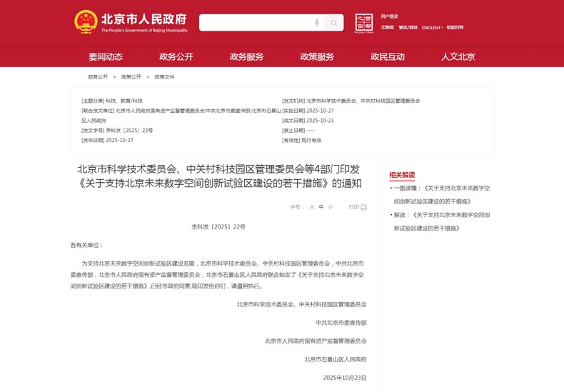Click the printer icon to print
Image resolution: width=564 pixels, height=392 pixels.
click(x=363, y=207)
